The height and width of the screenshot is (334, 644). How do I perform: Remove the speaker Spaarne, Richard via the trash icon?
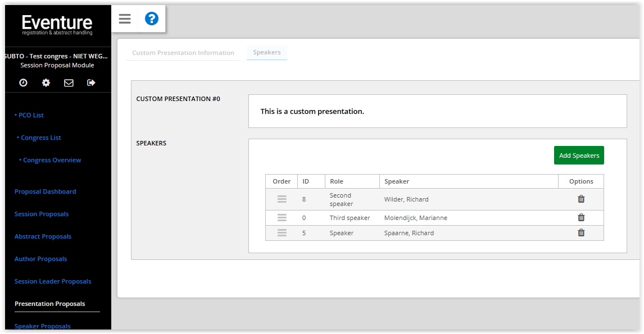tap(581, 232)
